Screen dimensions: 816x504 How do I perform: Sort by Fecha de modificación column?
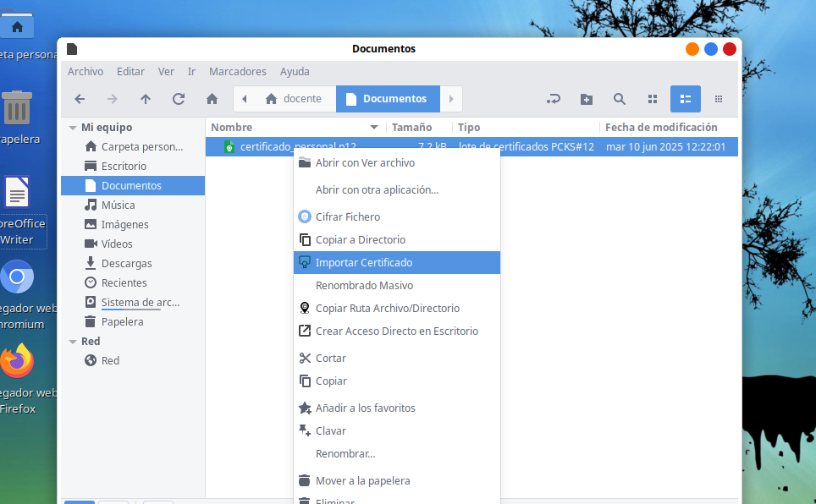tap(669, 128)
